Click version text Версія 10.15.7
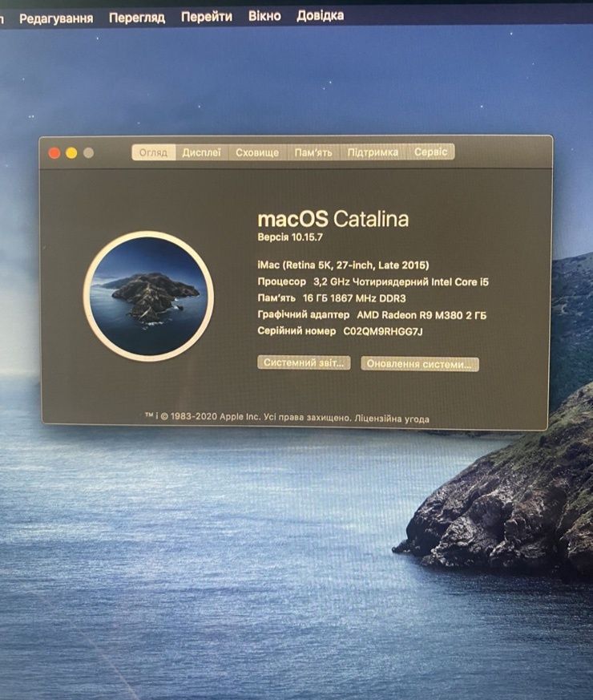The height and width of the screenshot is (700, 593). coord(290,237)
